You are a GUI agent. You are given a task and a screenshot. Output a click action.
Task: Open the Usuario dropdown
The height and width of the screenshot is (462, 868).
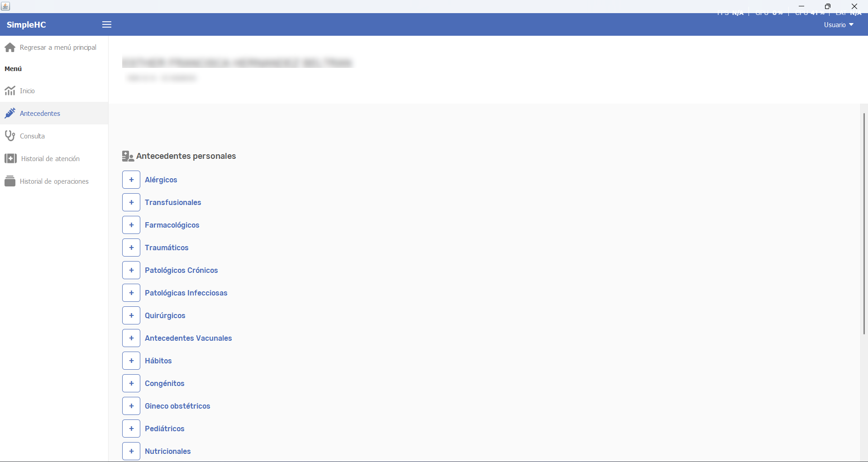click(x=839, y=25)
